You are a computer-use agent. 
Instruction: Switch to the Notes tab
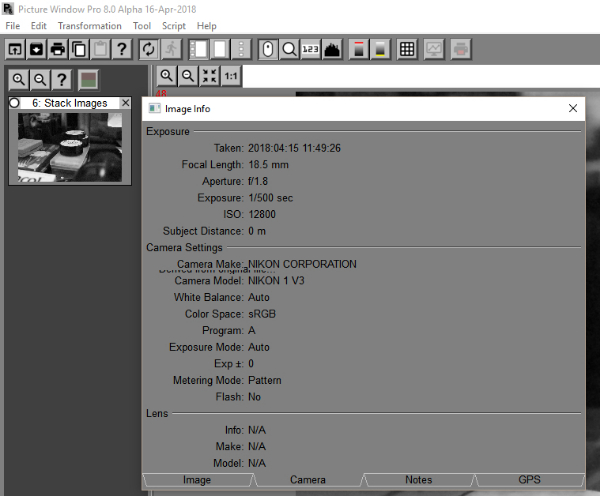click(x=418, y=480)
